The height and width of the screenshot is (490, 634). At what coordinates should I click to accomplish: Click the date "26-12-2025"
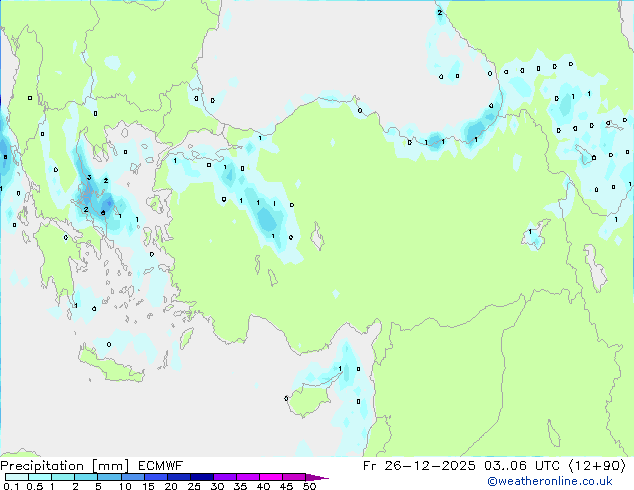[x=429, y=466]
